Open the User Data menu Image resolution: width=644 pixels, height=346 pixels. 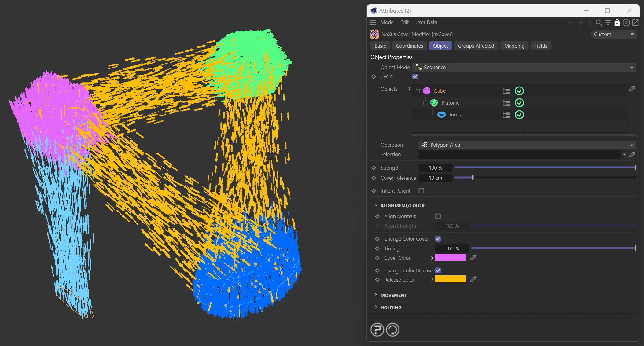click(x=426, y=22)
